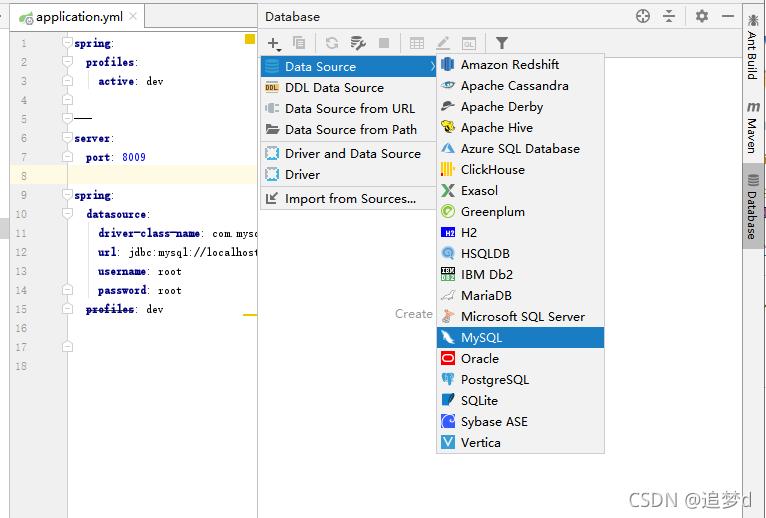Screen dimensions: 766x518
Task: Select Oracle data source
Action: (520, 359)
